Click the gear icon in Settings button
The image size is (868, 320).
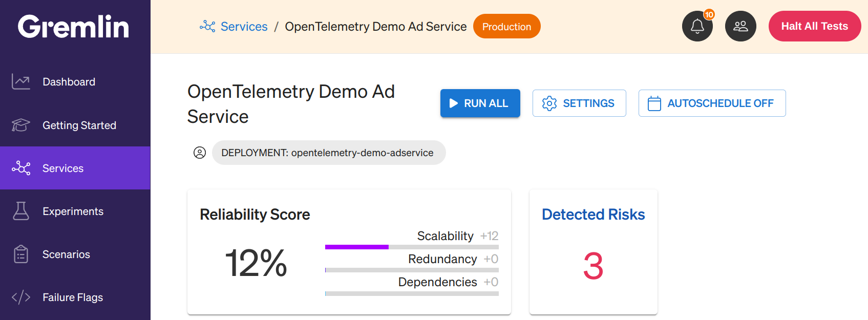[549, 103]
